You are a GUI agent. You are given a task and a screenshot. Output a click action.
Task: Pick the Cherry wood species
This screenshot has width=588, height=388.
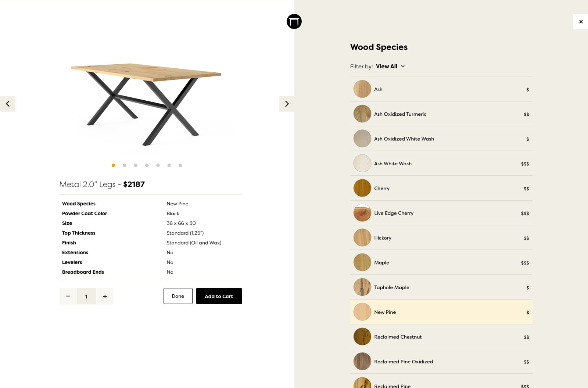pos(382,188)
